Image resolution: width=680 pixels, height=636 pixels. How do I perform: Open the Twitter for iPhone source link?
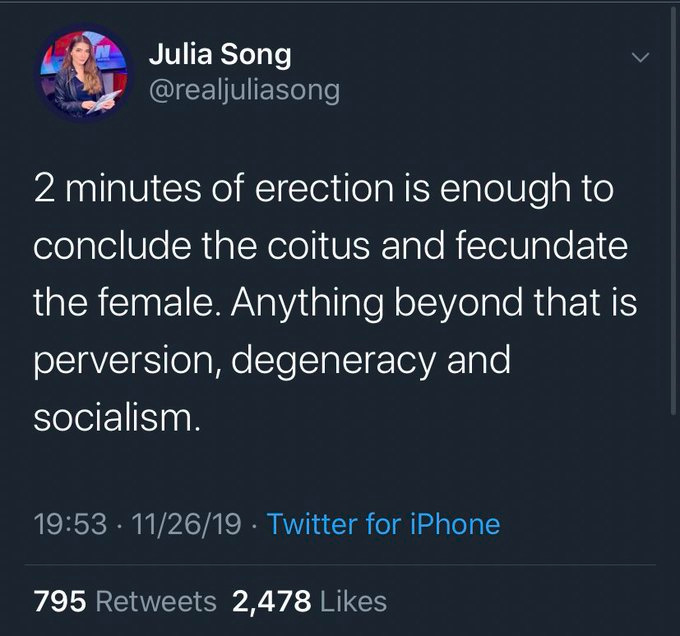pos(384,522)
